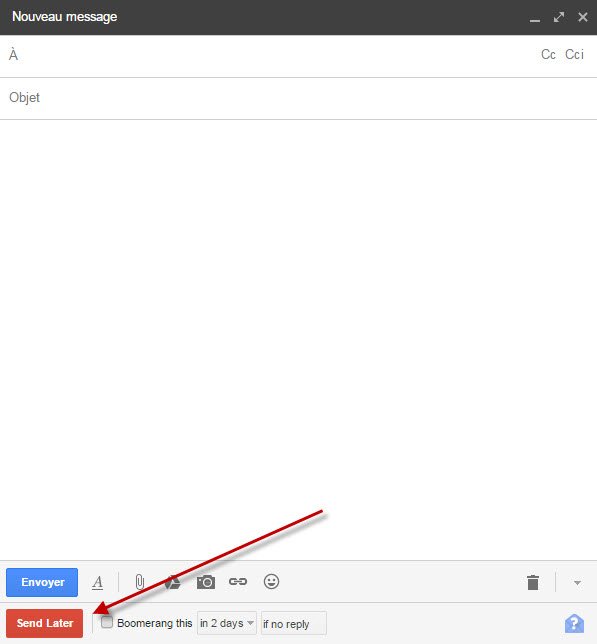
Task: Click the blue Envoyer button
Action: click(x=42, y=582)
